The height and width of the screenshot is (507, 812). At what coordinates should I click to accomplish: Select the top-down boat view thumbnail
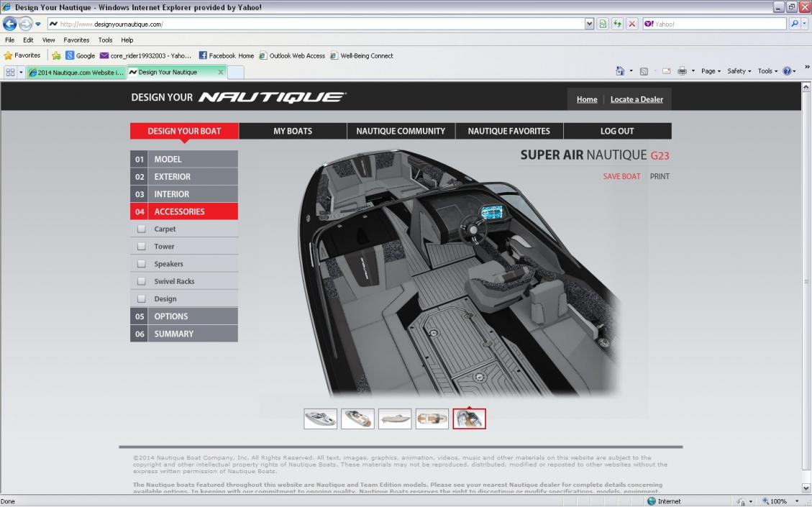432,419
